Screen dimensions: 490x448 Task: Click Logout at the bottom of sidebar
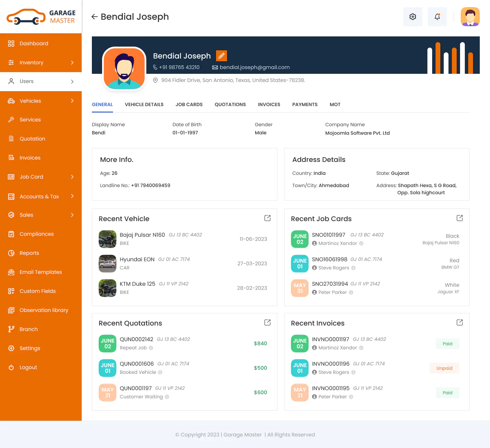point(11,367)
